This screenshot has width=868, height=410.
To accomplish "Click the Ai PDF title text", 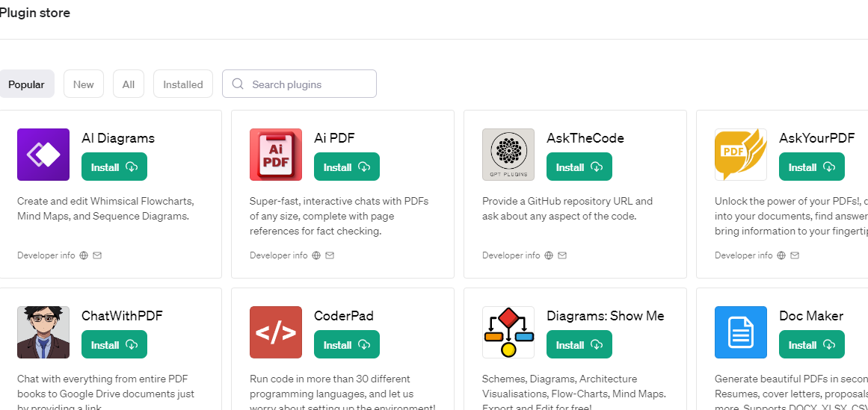I will click(x=333, y=138).
